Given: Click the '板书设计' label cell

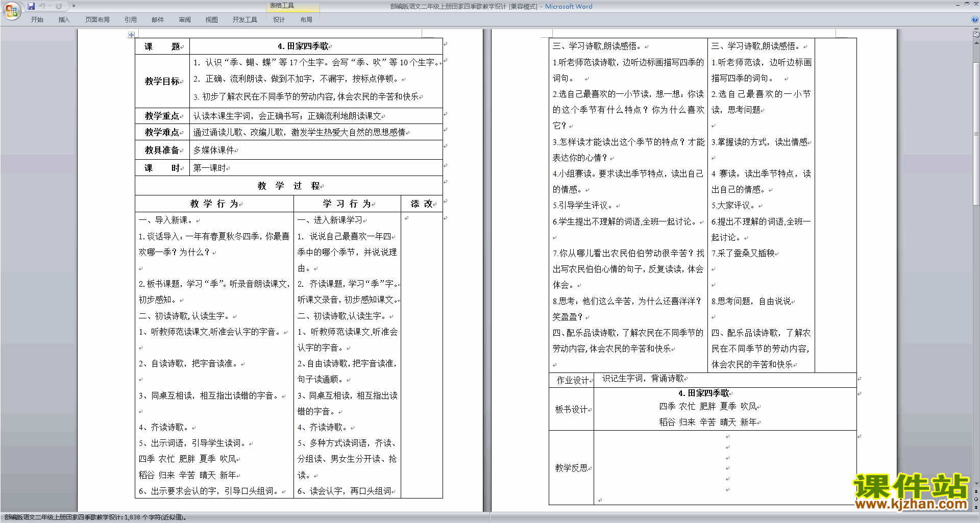Looking at the screenshot, I should click(x=572, y=409).
